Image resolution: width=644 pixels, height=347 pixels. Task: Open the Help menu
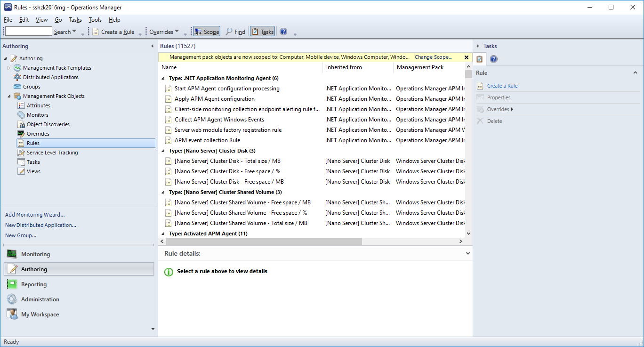coord(114,20)
